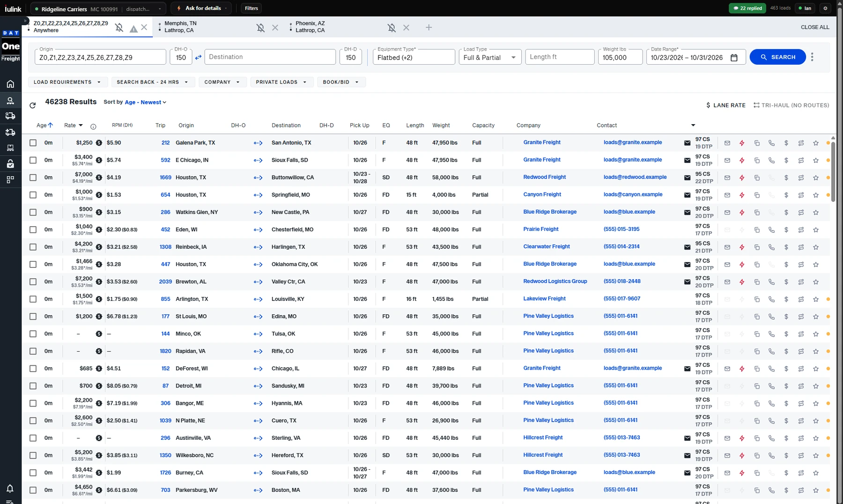The width and height of the screenshot is (843, 504).
Task: Click Close All search tabs
Action: click(815, 27)
